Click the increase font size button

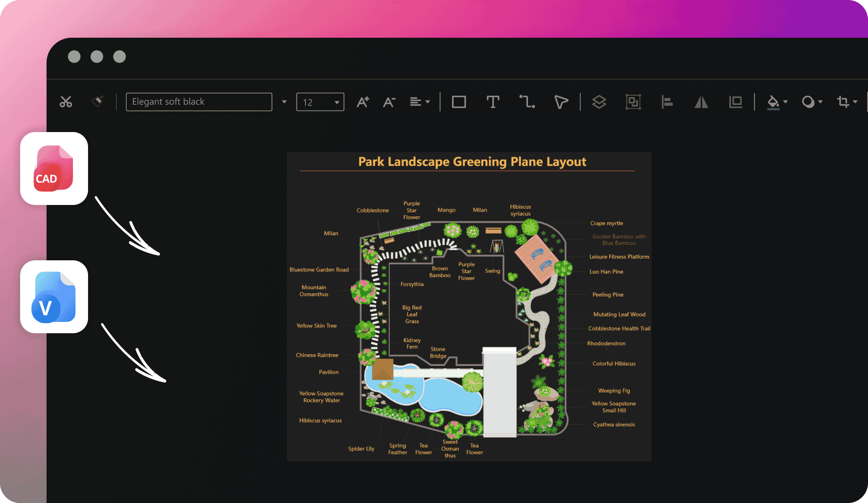tap(365, 101)
